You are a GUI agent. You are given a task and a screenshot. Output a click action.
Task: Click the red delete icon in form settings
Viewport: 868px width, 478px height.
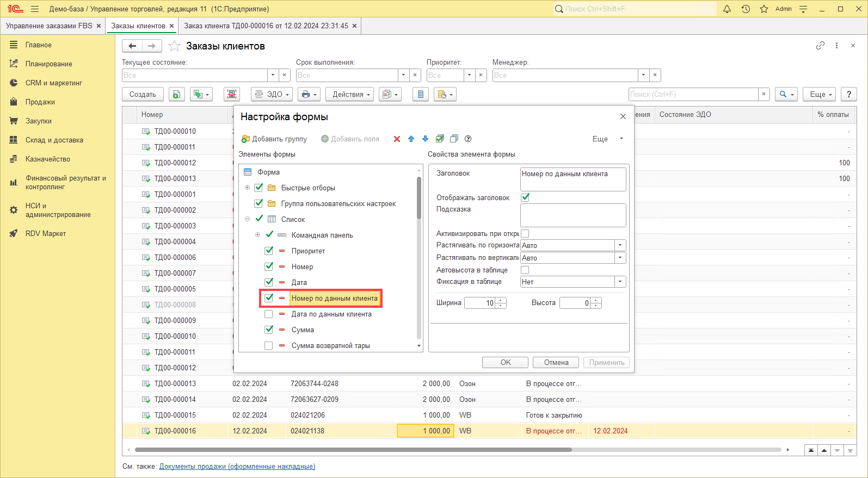tap(397, 139)
